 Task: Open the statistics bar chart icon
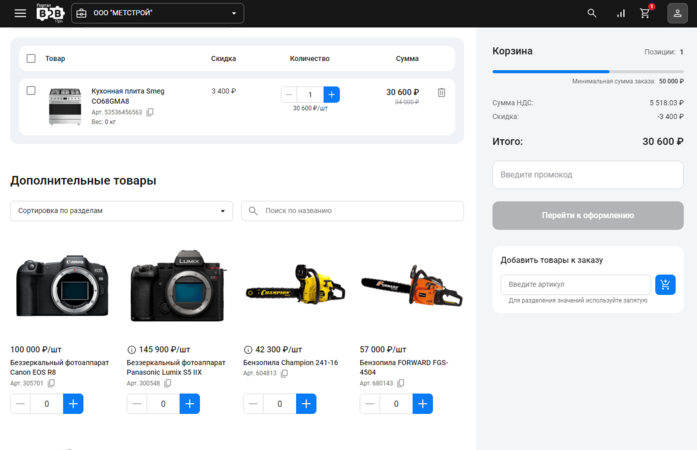point(621,13)
